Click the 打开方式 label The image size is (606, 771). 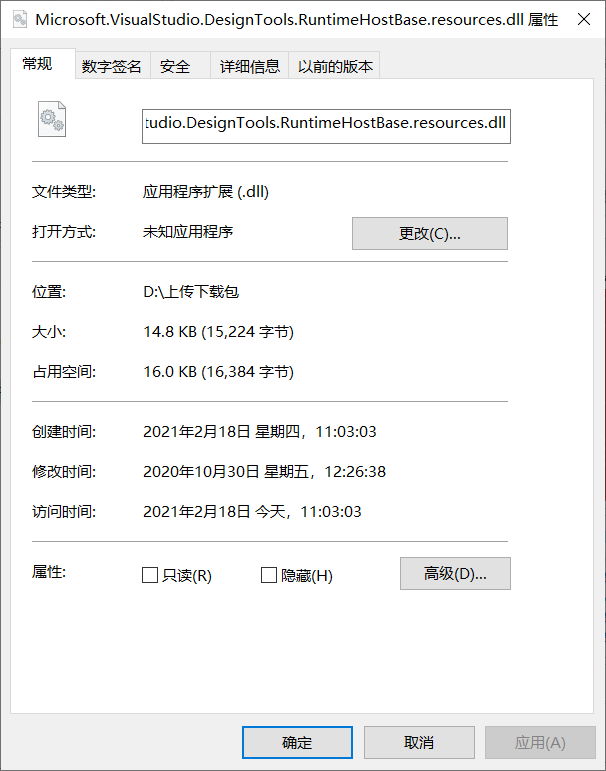[64, 232]
